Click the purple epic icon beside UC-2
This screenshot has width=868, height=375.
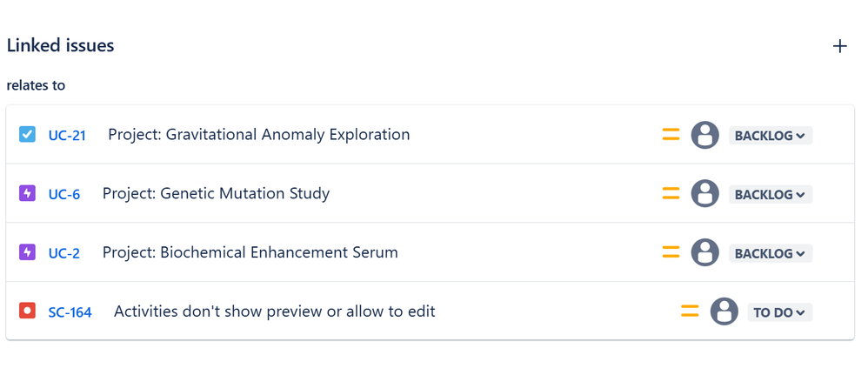(x=27, y=252)
